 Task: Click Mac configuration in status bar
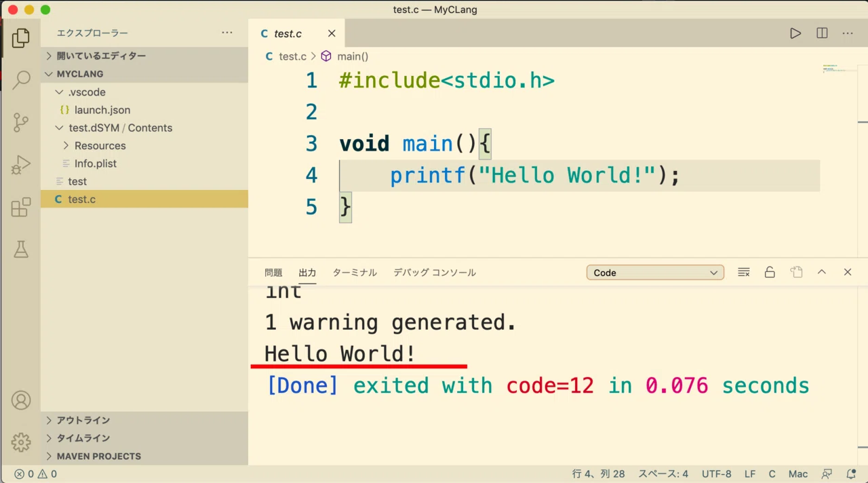click(798, 474)
